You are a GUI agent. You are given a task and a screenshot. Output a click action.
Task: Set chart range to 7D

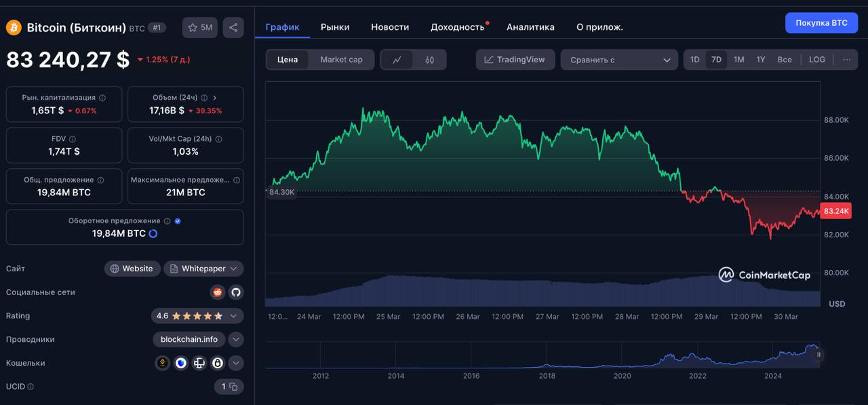716,60
